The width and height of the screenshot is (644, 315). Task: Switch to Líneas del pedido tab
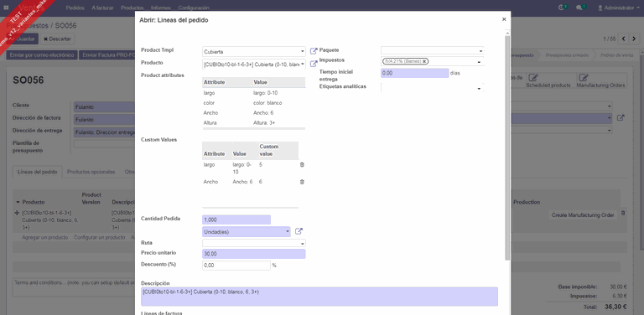tap(38, 173)
